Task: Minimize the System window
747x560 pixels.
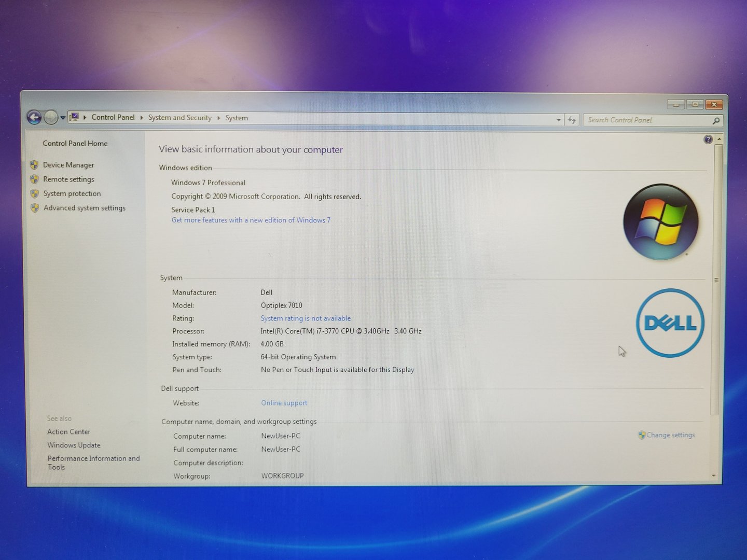Action: point(676,105)
